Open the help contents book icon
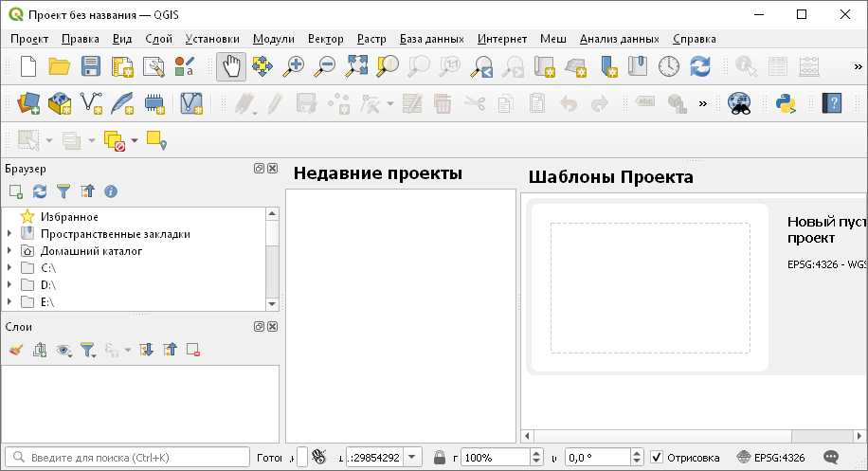 point(831,103)
